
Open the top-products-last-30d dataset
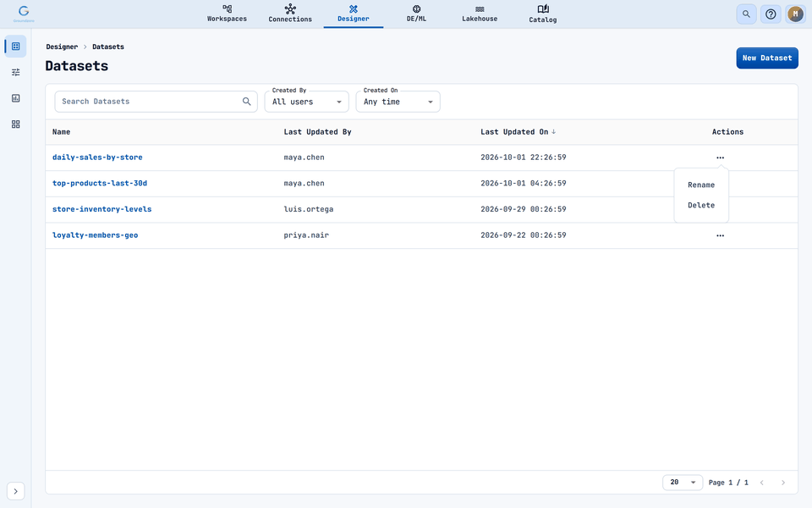click(x=100, y=184)
